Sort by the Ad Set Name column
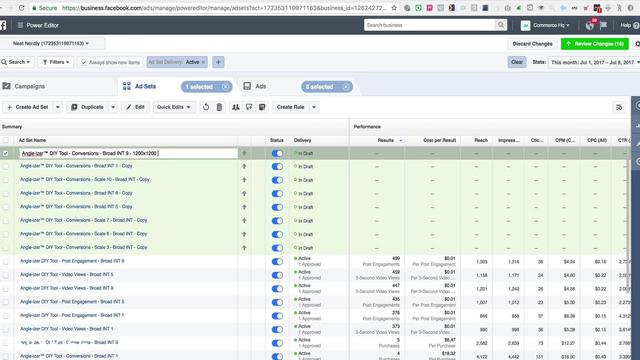The width and height of the screenshot is (640, 360). click(32, 140)
